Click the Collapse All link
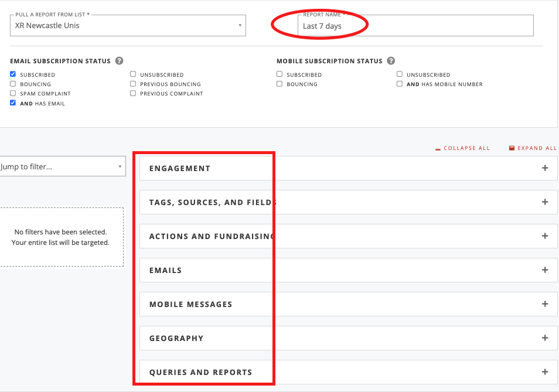Screen dimensions: 559x392 coord(463,148)
